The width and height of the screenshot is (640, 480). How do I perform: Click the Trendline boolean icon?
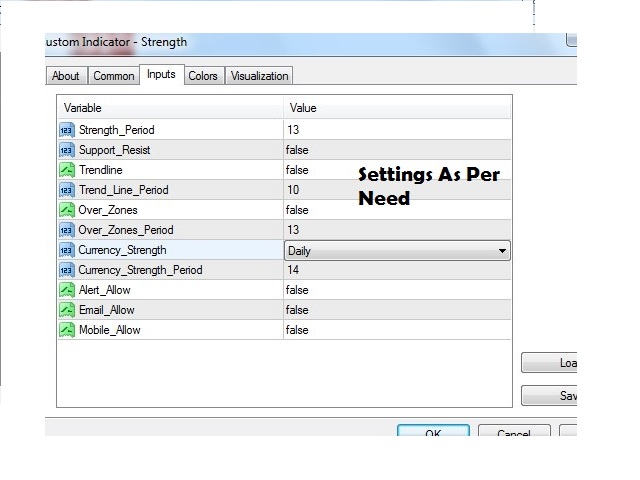point(67,170)
